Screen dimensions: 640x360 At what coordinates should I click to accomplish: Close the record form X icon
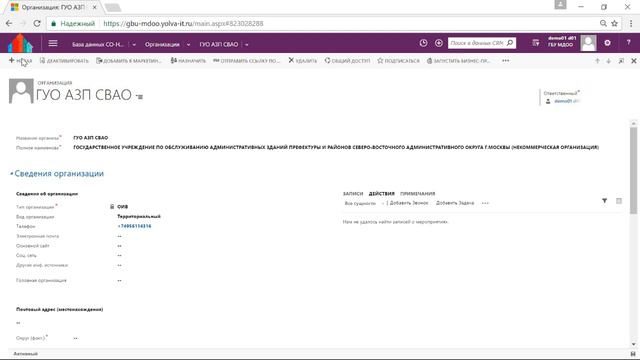[x=633, y=61]
